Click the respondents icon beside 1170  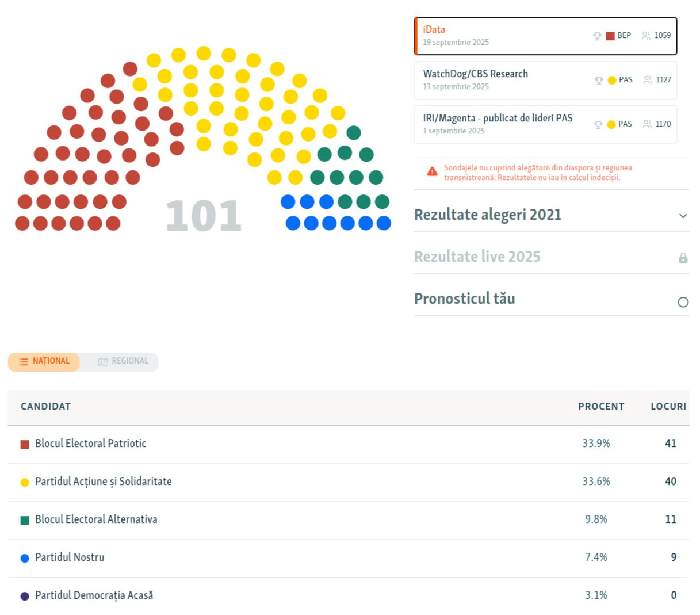point(647,124)
